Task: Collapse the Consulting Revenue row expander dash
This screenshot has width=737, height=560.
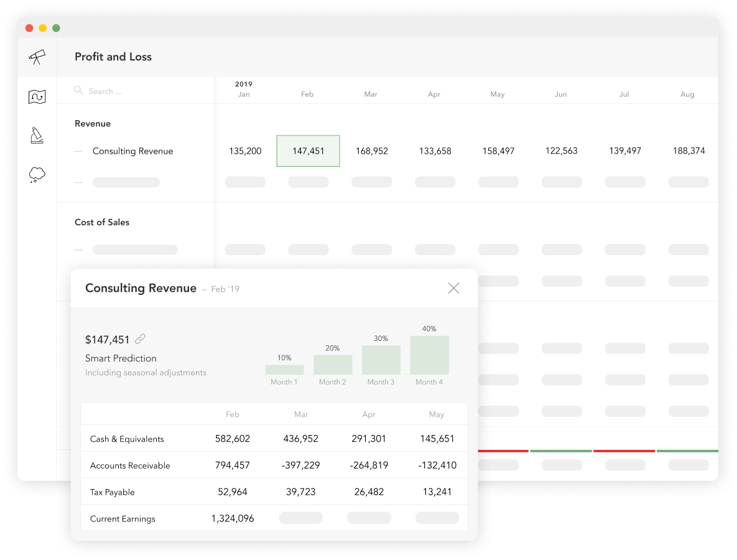Action: pos(79,151)
